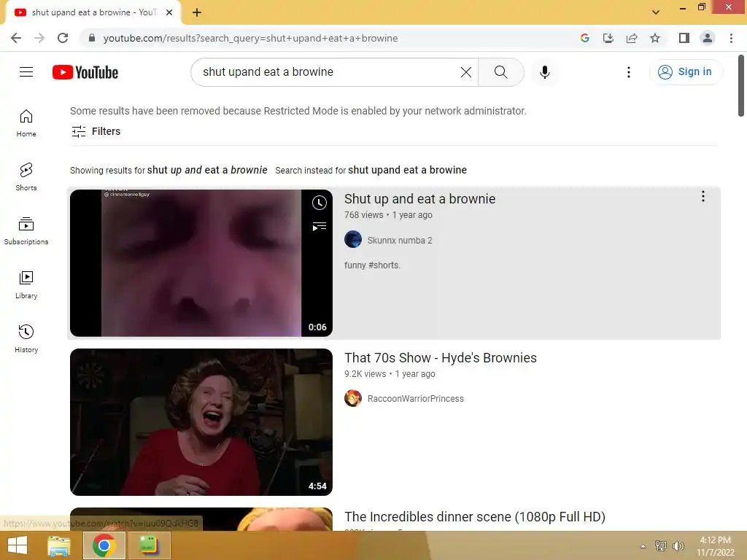The width and height of the screenshot is (747, 560).
Task: Start voice search with the microphone
Action: click(x=544, y=72)
